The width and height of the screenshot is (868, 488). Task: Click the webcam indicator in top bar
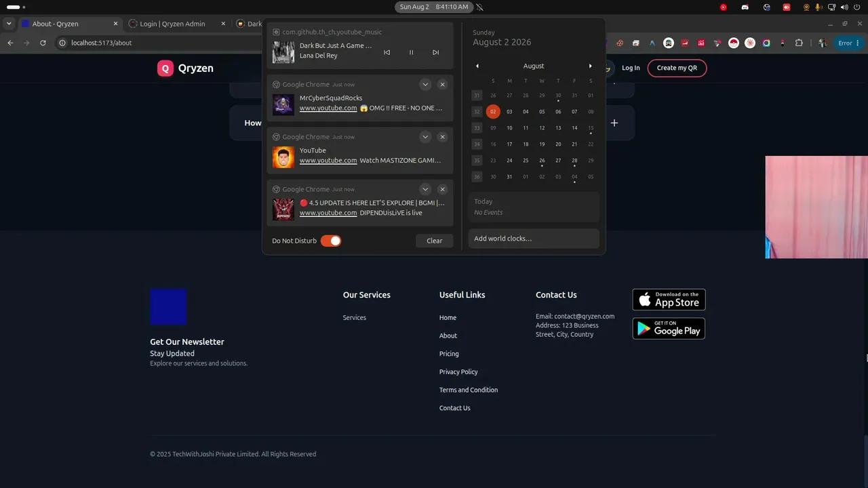pyautogui.click(x=806, y=7)
